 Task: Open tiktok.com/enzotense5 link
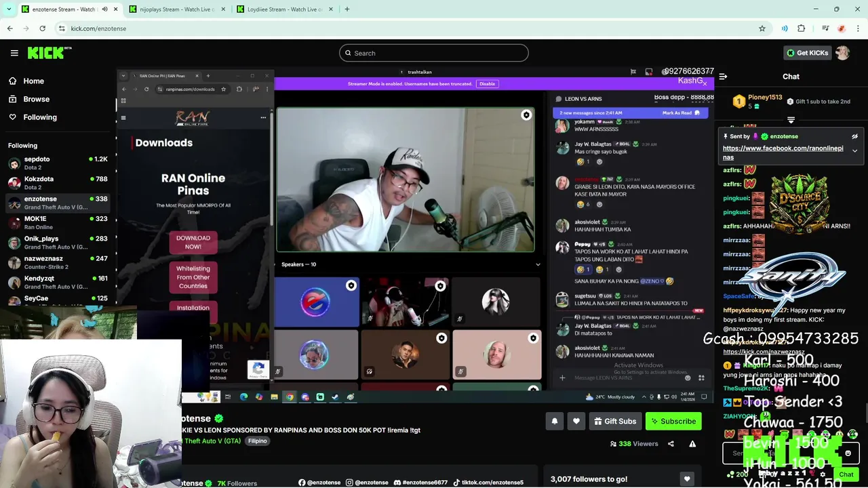pyautogui.click(x=488, y=483)
